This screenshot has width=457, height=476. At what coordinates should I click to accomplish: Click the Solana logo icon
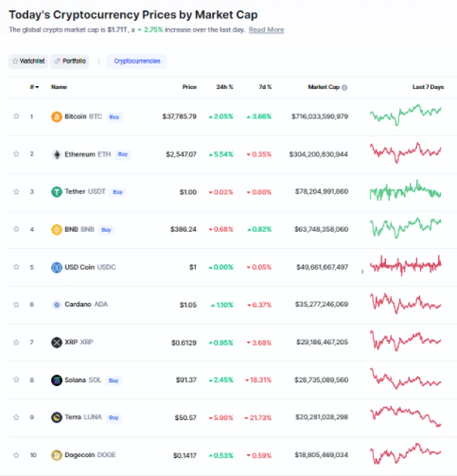coord(57,380)
